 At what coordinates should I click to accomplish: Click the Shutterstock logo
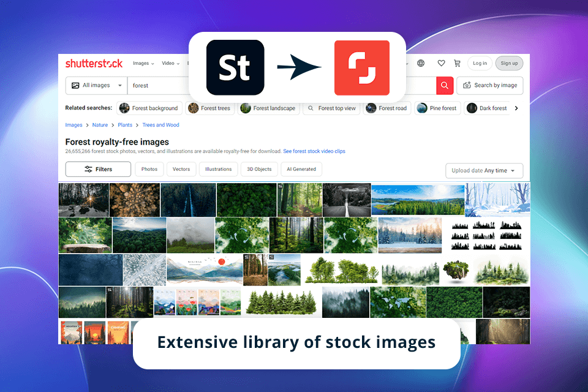click(94, 64)
